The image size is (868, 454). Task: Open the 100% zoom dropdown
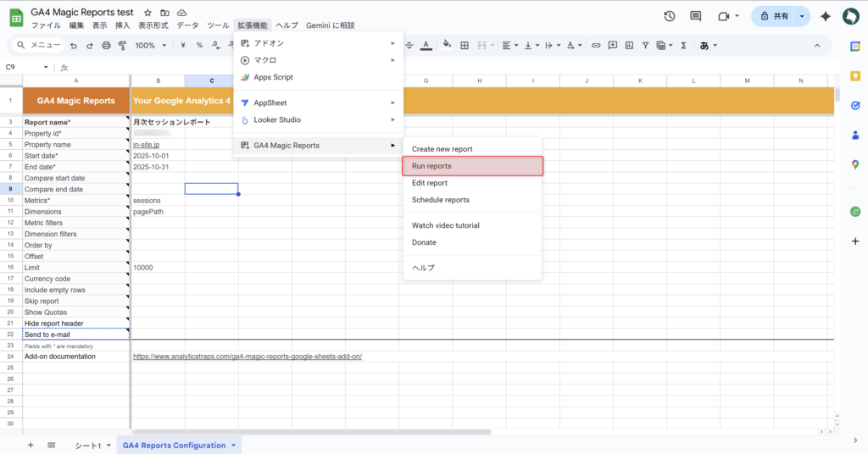coord(151,46)
